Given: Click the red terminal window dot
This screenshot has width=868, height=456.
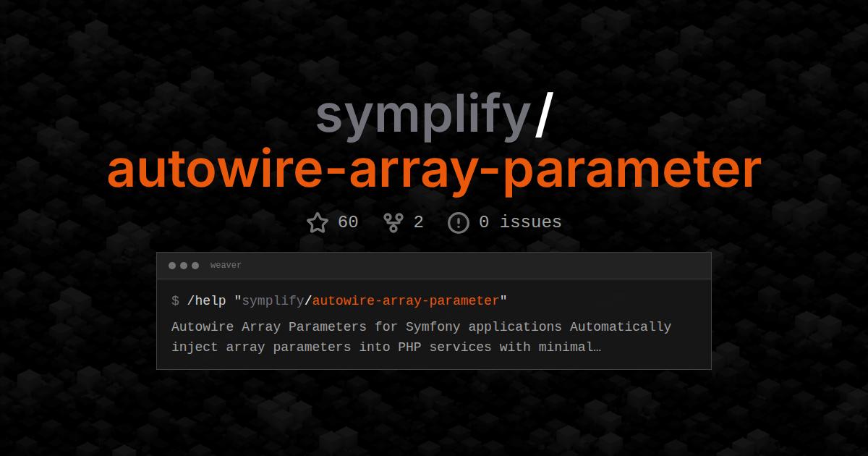Looking at the screenshot, I should pos(174,265).
